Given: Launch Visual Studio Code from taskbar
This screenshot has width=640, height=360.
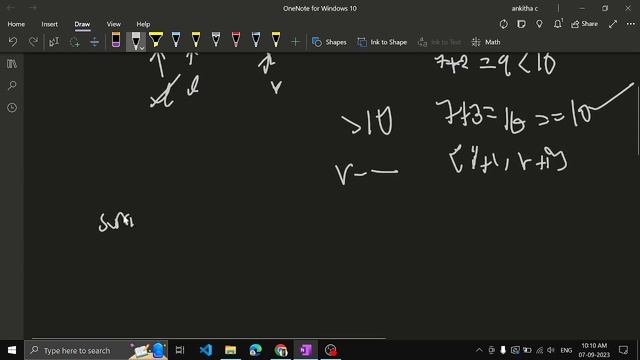Looking at the screenshot, I should [x=206, y=350].
